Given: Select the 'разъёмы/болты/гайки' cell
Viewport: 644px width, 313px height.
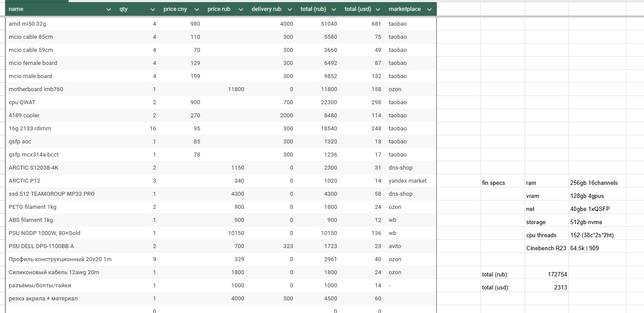Looking at the screenshot, I should (60, 286).
